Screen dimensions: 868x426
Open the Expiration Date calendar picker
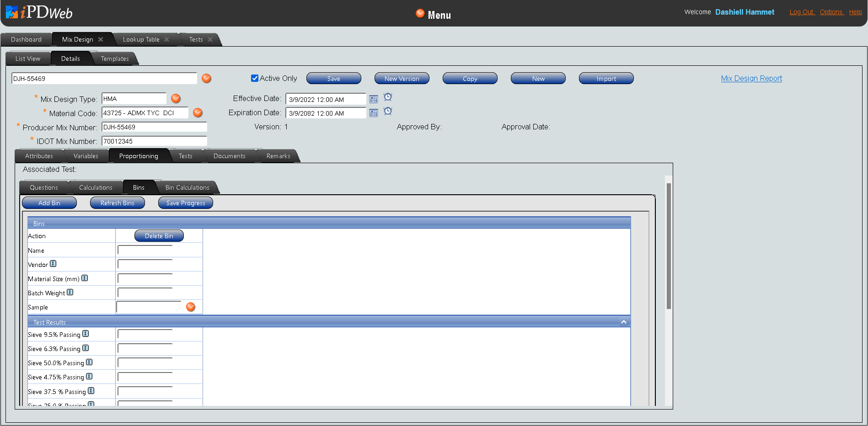(x=374, y=113)
